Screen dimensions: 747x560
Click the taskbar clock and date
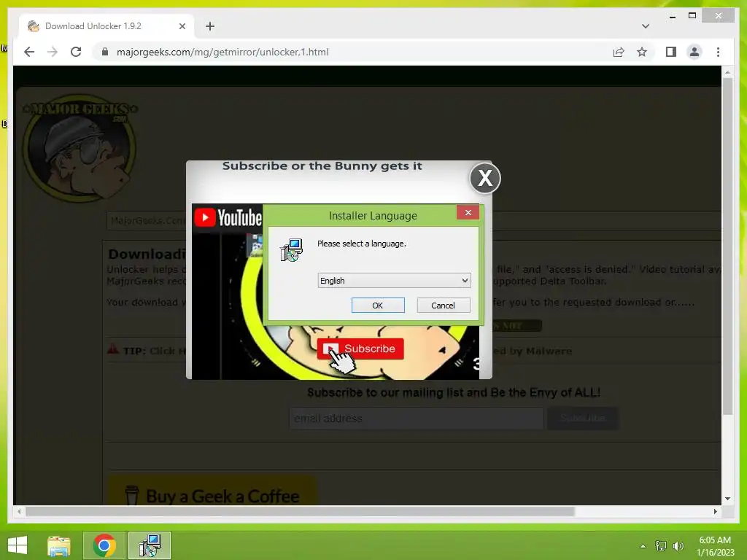click(715, 545)
